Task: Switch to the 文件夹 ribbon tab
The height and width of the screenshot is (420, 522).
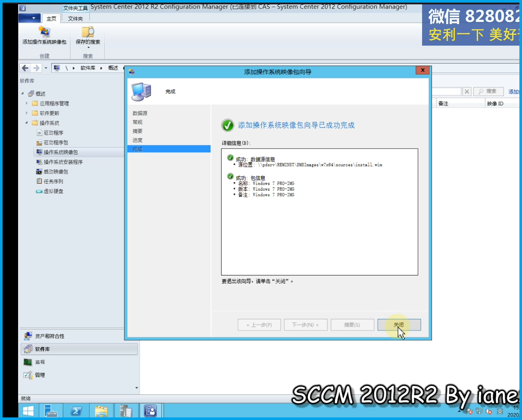Action: point(75,19)
